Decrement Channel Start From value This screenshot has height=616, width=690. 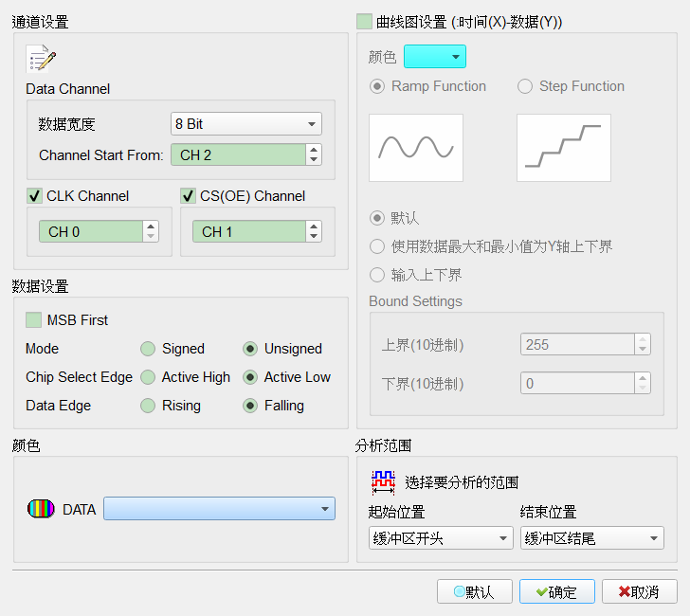click(314, 160)
